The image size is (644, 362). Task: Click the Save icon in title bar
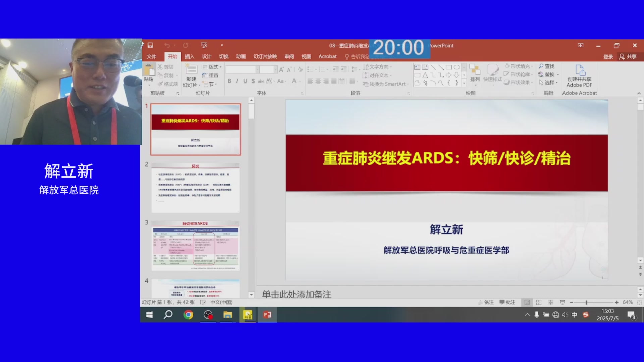(150, 45)
